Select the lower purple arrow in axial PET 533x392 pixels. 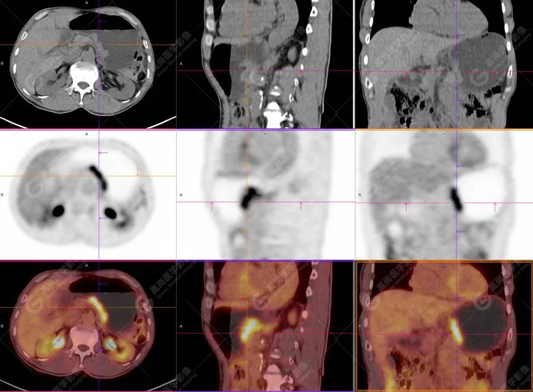(102, 217)
